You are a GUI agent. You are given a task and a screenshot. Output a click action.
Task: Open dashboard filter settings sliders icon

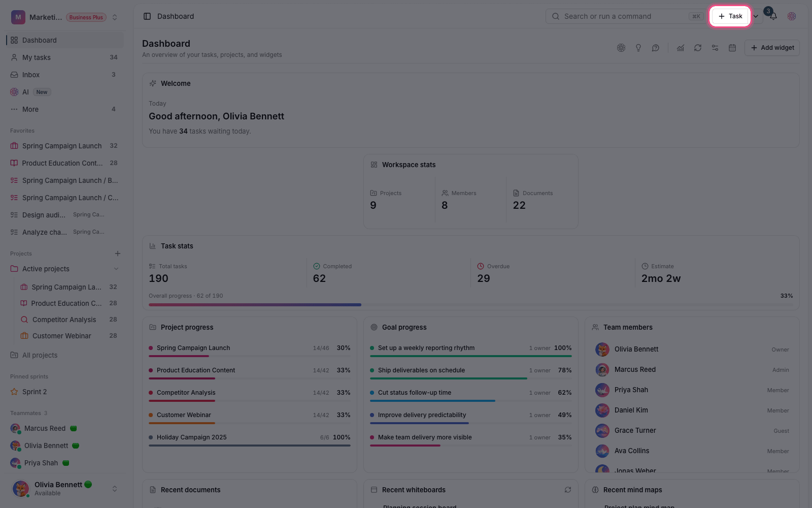(715, 48)
